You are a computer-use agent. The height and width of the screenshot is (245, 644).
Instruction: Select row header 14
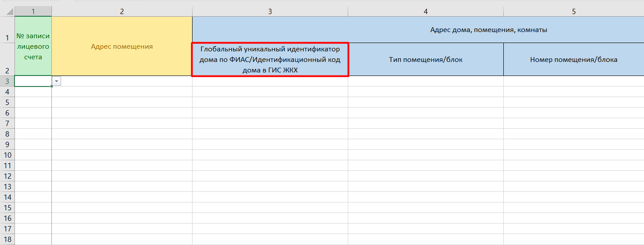click(7, 197)
